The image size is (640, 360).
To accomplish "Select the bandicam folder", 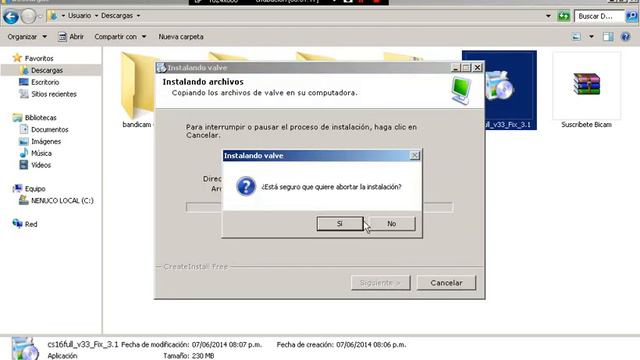I will coord(138,90).
